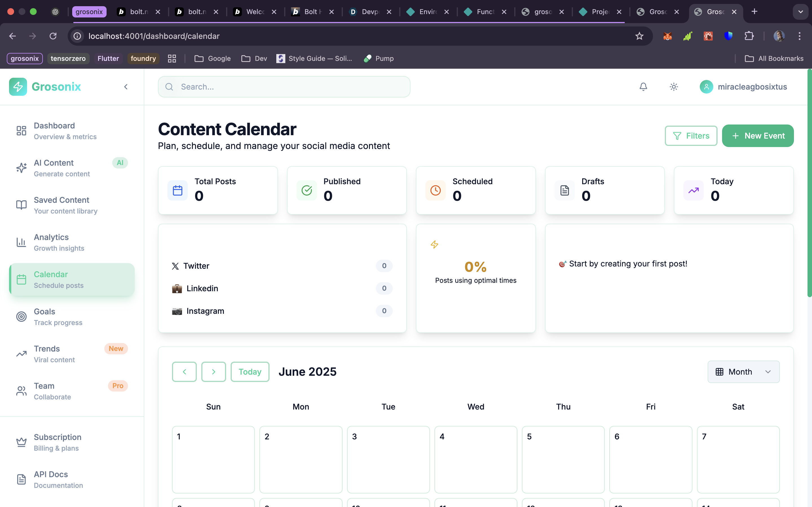Open the Month view dropdown

tap(743, 372)
